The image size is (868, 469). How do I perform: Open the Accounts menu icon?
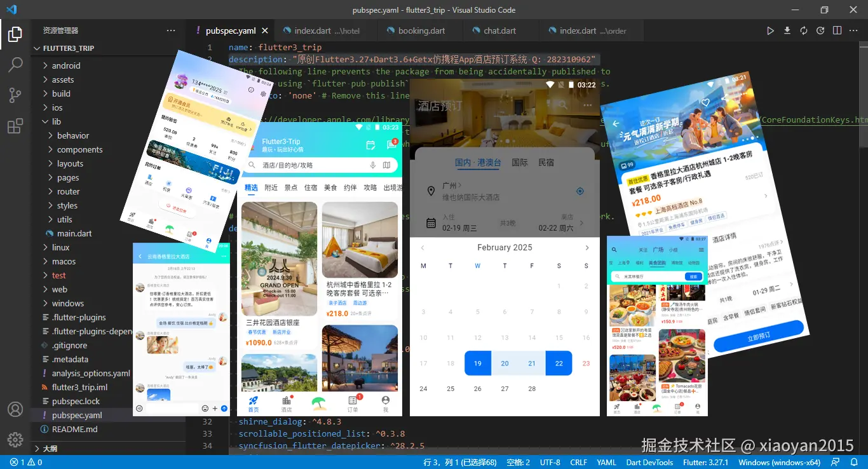(15, 409)
